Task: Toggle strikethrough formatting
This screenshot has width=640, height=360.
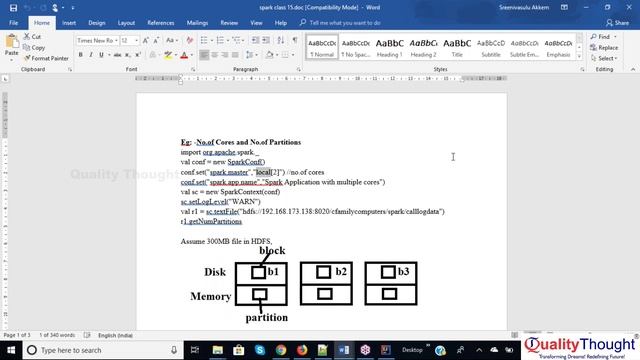Action: coord(117,55)
